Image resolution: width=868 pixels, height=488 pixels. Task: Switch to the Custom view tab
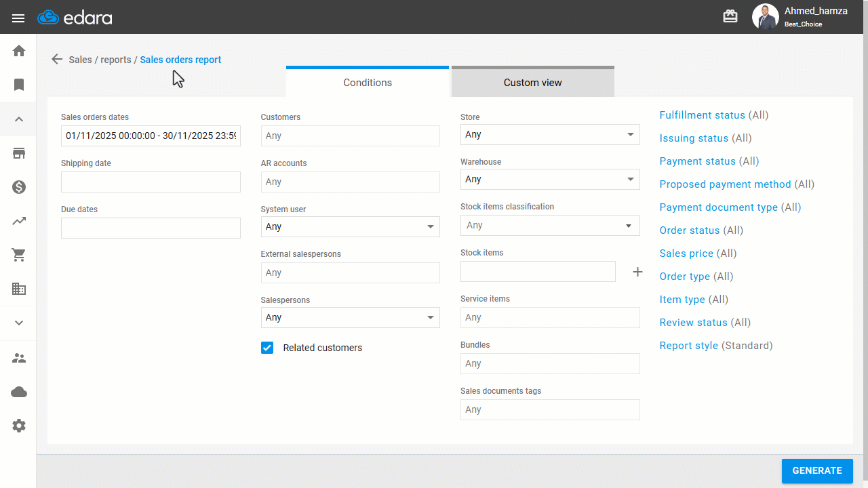click(x=533, y=82)
